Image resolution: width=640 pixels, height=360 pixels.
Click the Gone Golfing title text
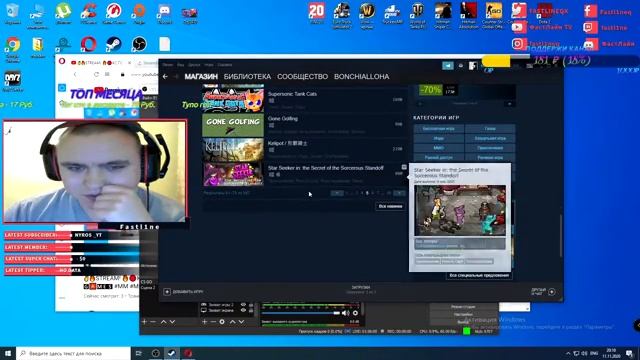(x=282, y=118)
